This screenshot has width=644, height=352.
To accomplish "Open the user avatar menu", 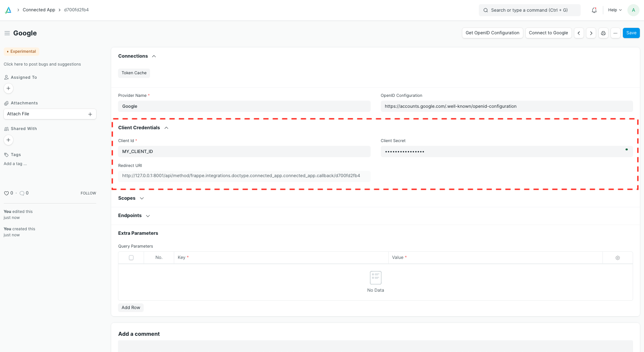I will click(x=633, y=10).
